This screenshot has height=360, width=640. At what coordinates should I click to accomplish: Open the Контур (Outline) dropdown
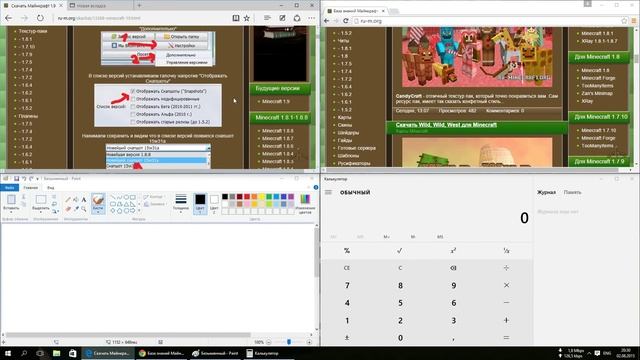pos(154,197)
